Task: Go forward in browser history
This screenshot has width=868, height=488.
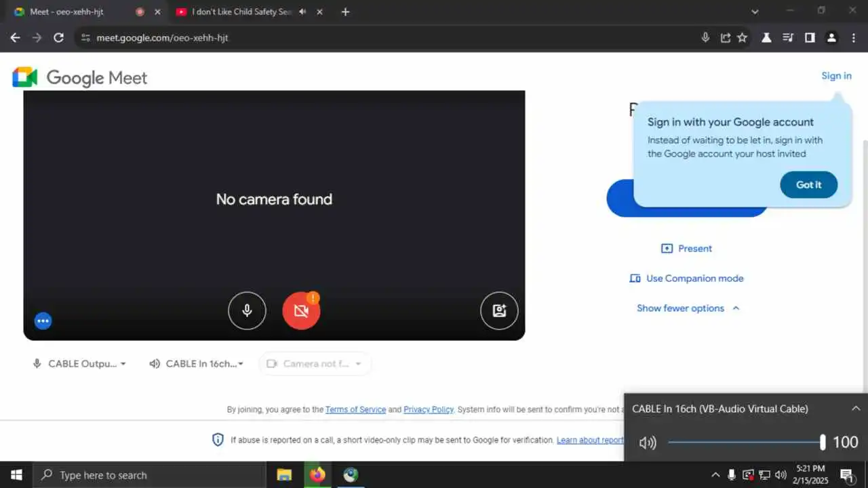Action: tap(37, 38)
